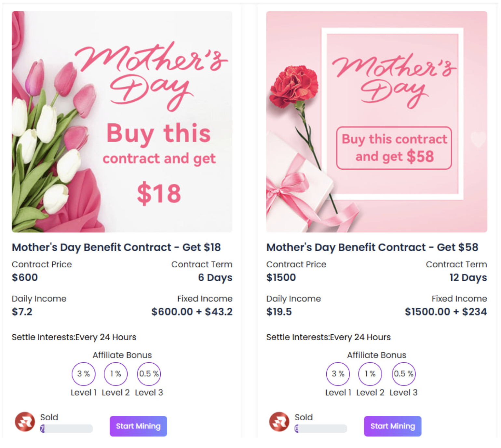The image size is (501, 448).
Task: Click the 1% Level 2 circle on the $58 contract
Action: 370,374
